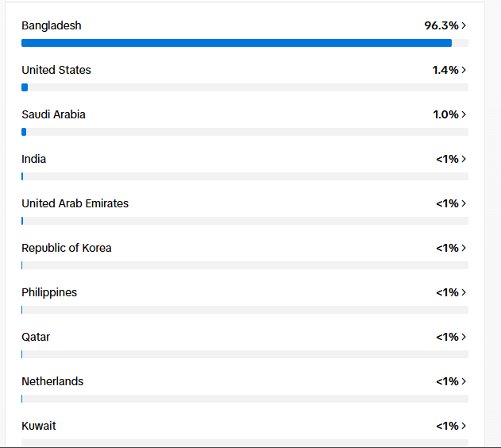501x448 pixels.
Task: Click the Bangladesh 96.3% progress bar
Action: click(245, 43)
